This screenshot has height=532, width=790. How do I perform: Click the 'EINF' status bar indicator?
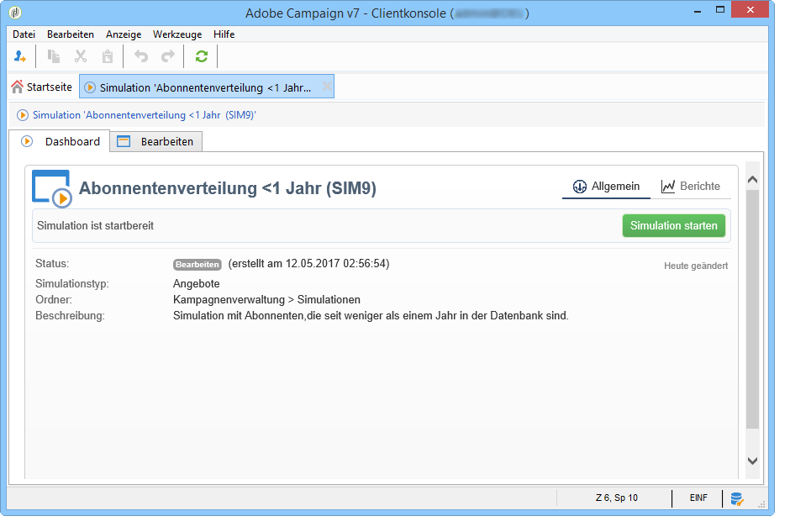[x=698, y=498]
